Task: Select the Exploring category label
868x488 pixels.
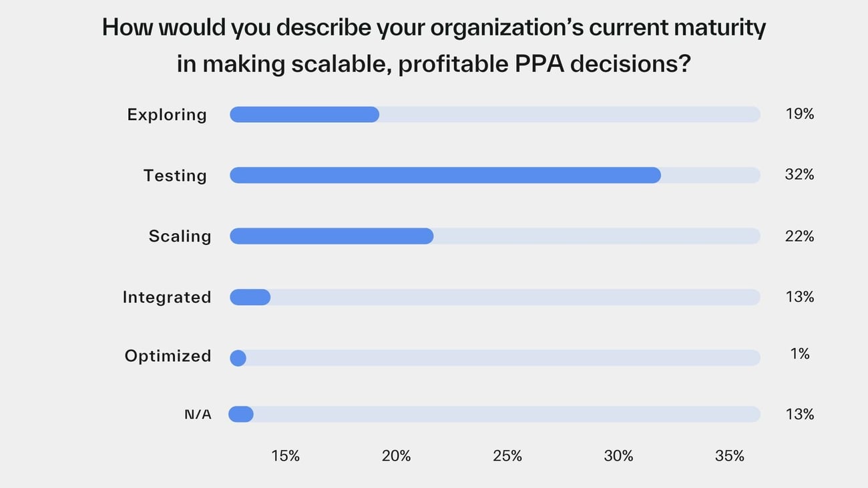Action: point(167,115)
